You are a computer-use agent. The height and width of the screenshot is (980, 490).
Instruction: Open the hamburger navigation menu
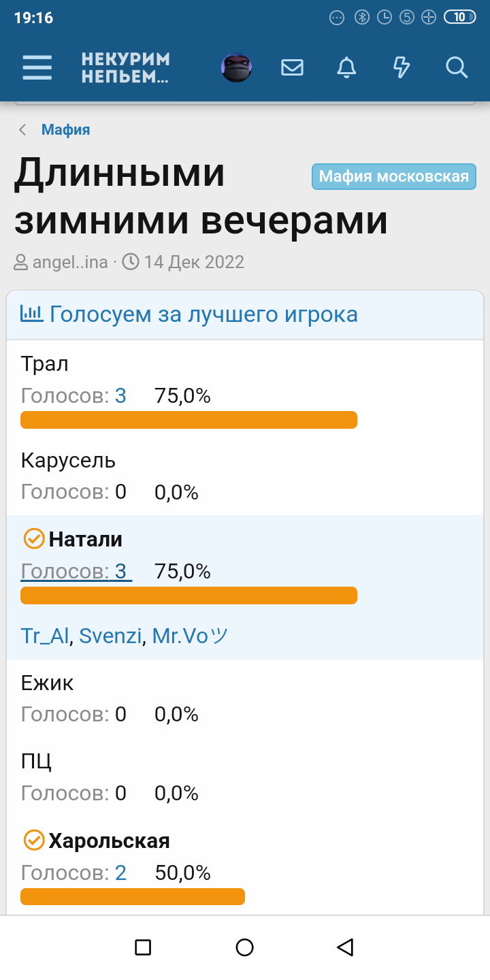[37, 67]
